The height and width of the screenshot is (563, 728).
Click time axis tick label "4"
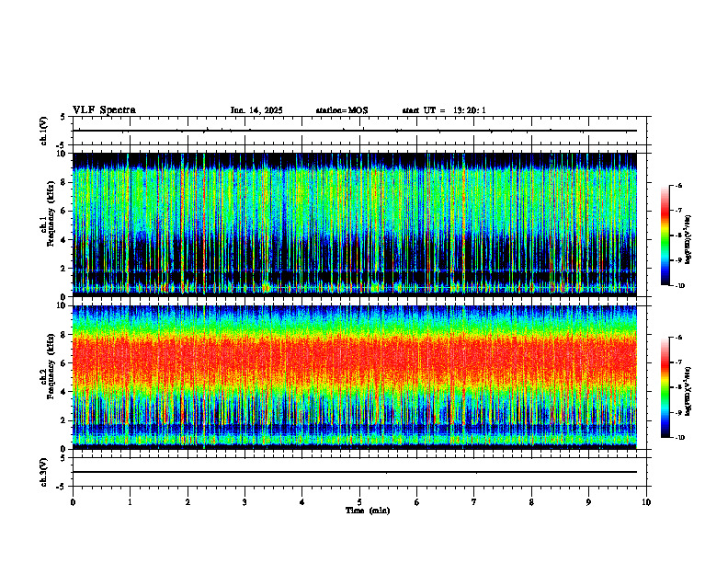point(302,502)
